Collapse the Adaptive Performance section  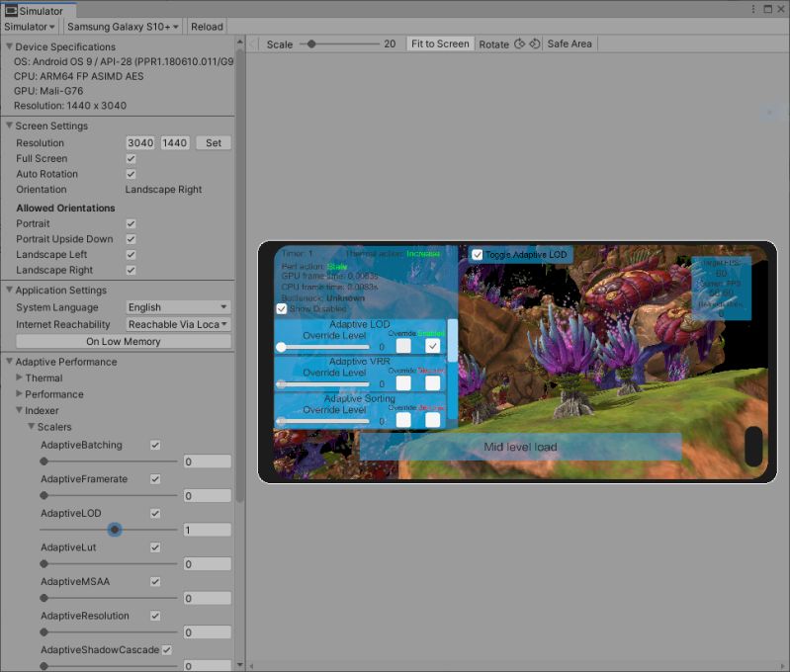pyautogui.click(x=9, y=361)
